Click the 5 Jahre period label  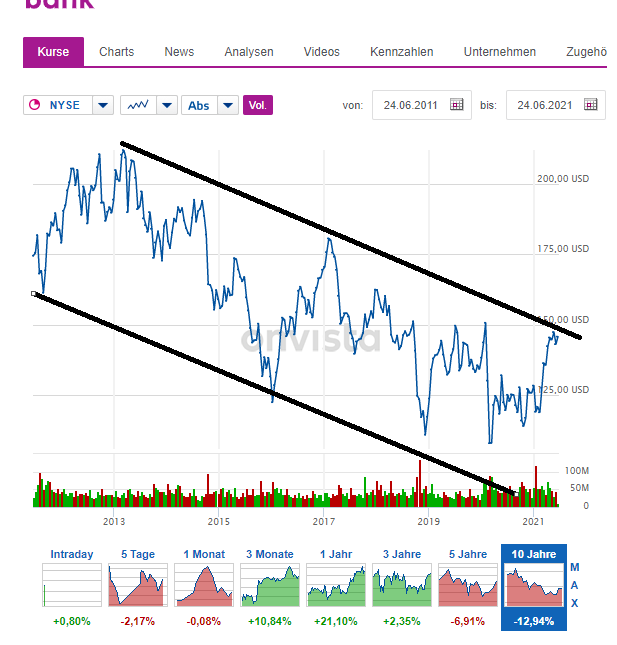coord(467,554)
